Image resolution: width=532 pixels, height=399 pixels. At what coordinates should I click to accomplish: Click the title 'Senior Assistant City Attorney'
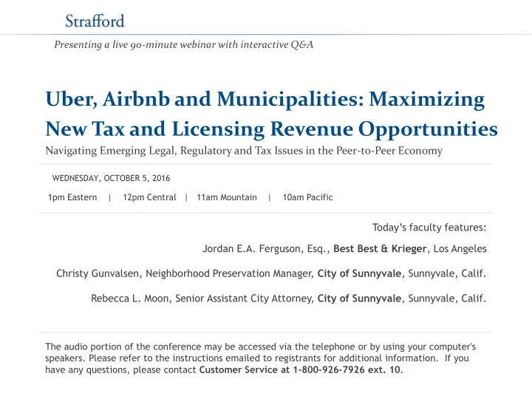(x=244, y=299)
